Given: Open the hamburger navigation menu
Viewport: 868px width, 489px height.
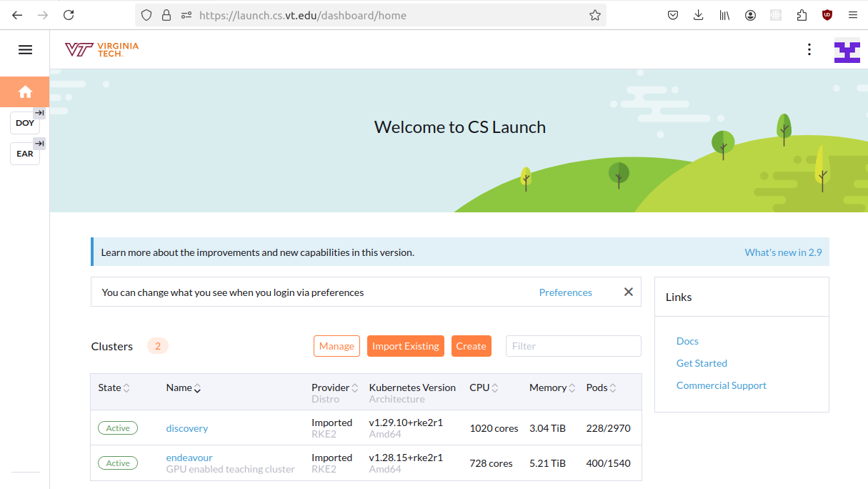Looking at the screenshot, I should pos(25,49).
